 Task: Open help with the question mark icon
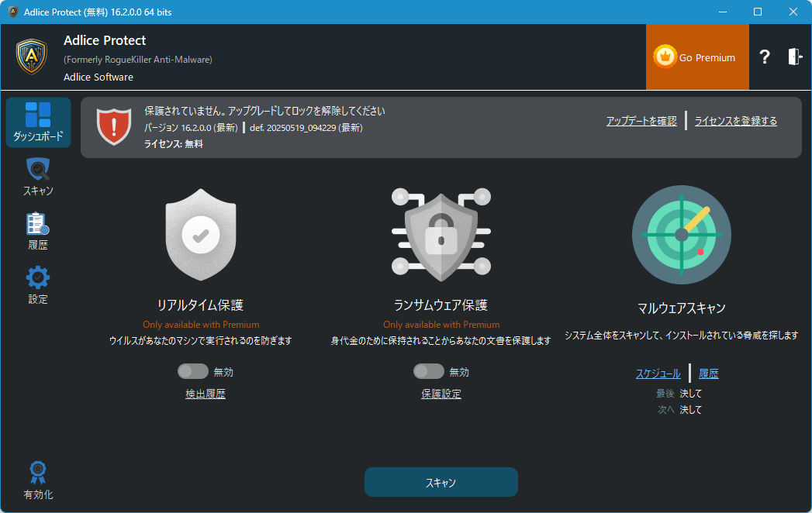pos(765,57)
